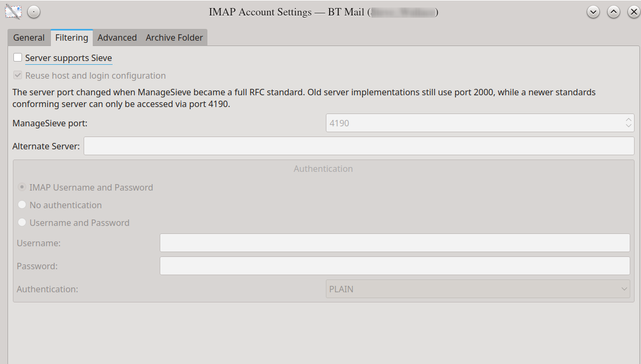
Task: Open the Advanced tab
Action: [117, 37]
